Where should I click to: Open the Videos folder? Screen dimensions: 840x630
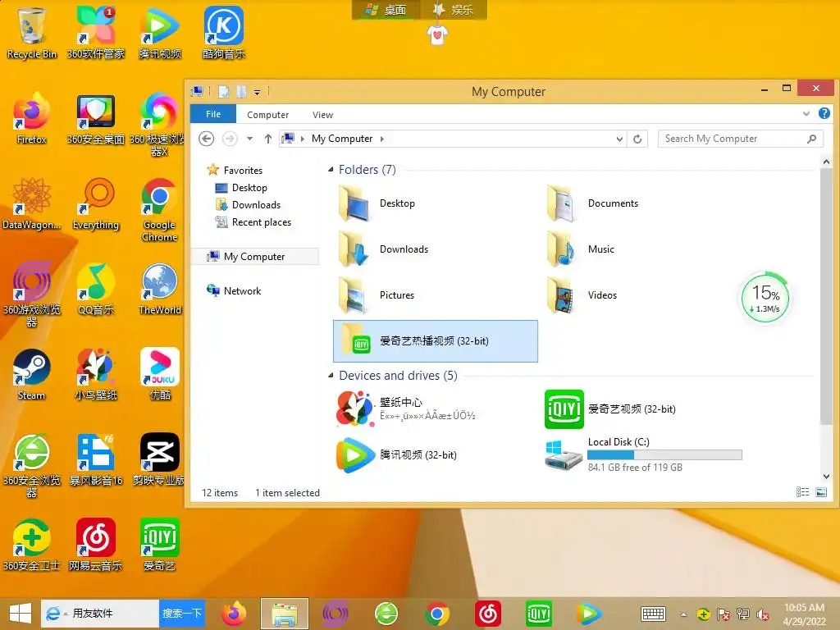point(583,295)
